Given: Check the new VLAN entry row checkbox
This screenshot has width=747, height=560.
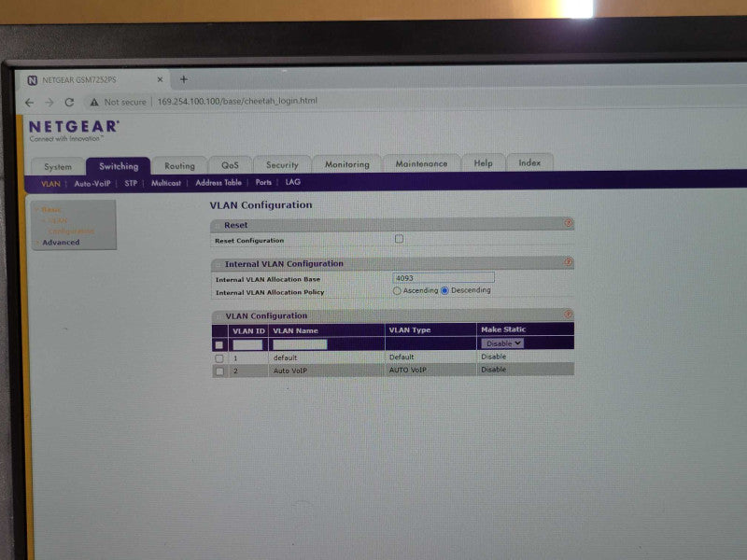Looking at the screenshot, I should [x=219, y=344].
